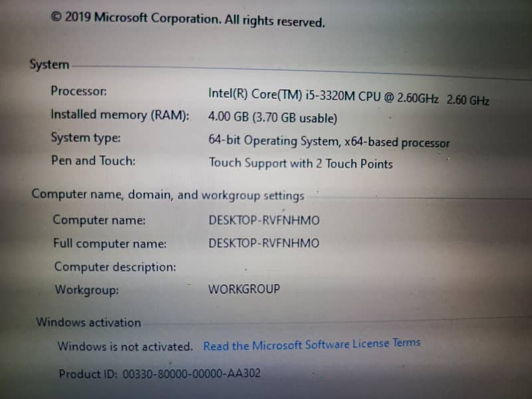
Task: Click the 'Windows activation' section heading
Action: pyautogui.click(x=88, y=322)
